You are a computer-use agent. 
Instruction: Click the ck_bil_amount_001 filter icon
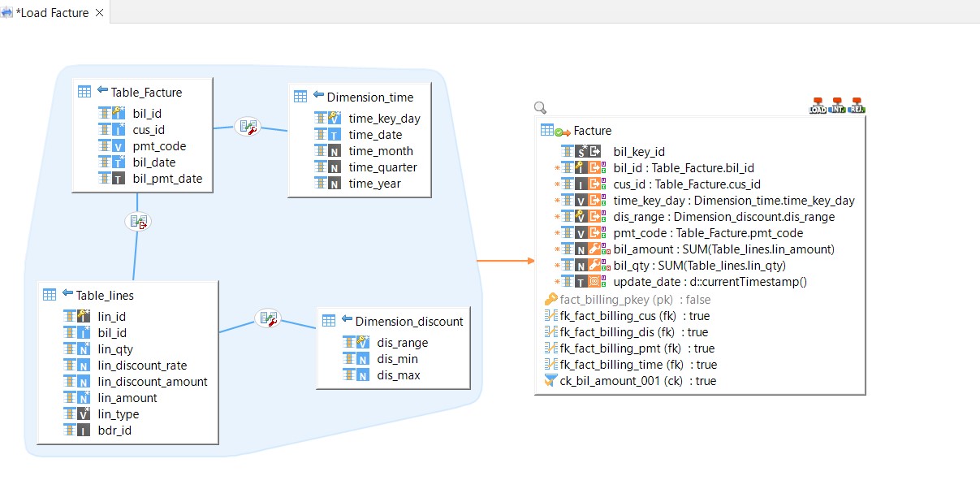[x=550, y=381]
